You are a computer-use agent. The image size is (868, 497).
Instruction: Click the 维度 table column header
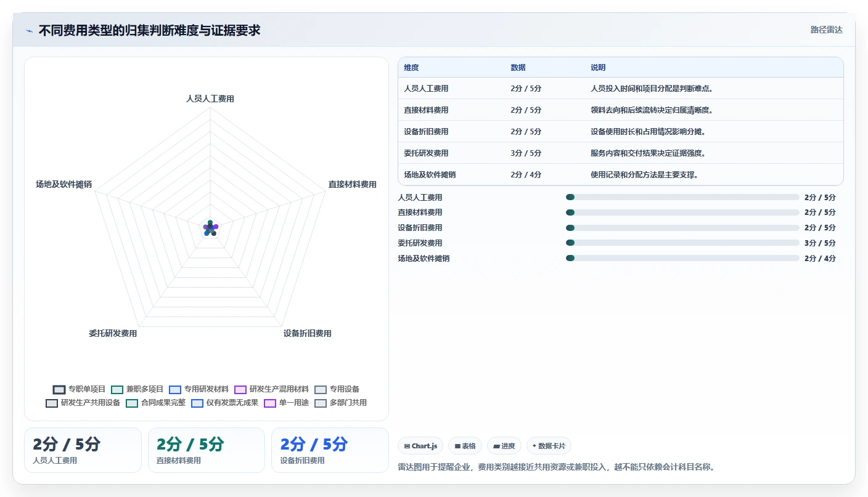[x=411, y=68]
